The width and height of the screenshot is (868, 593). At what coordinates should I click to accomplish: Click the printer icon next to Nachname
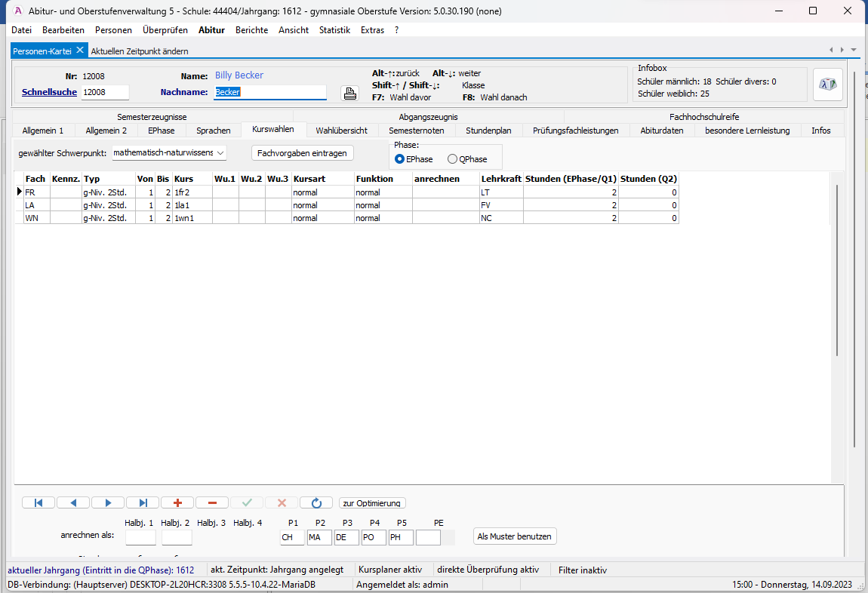coord(350,93)
